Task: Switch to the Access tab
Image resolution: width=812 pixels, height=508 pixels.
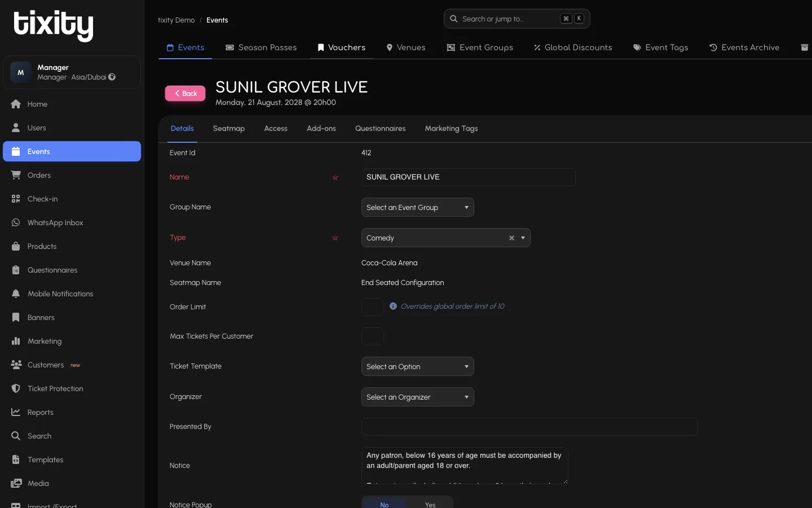Action: (276, 129)
